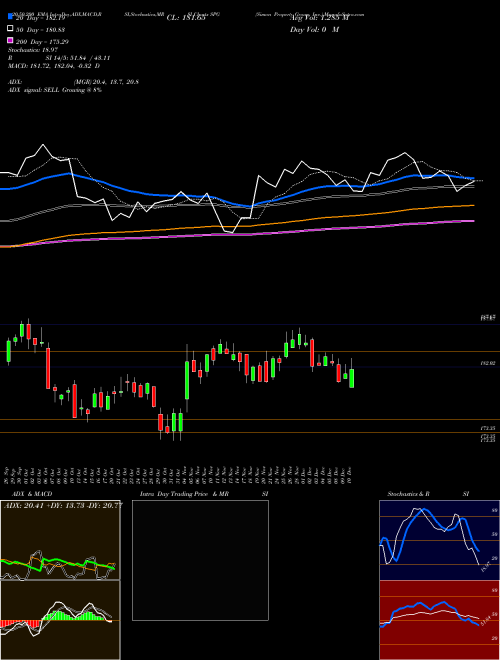
Task: Open the empty intraday trading price box
Action: click(200, 560)
